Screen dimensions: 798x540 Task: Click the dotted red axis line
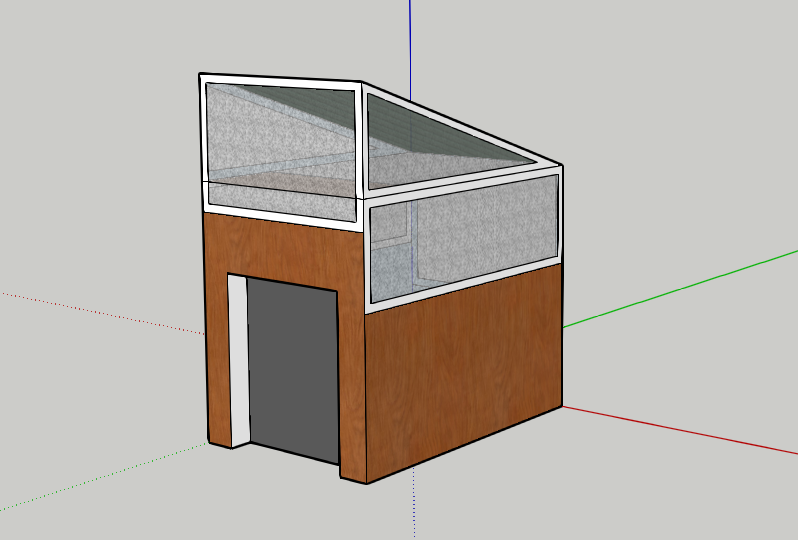click(x=102, y=313)
